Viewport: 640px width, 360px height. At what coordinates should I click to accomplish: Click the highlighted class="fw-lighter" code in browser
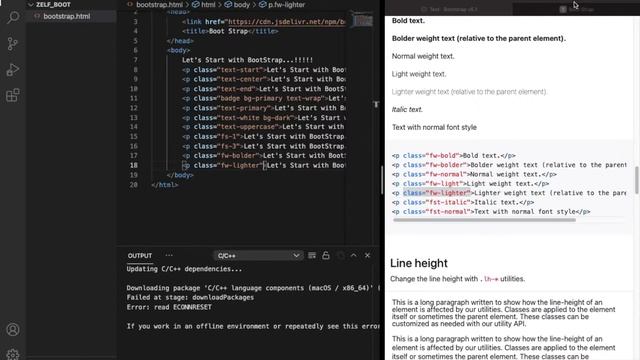click(x=437, y=193)
